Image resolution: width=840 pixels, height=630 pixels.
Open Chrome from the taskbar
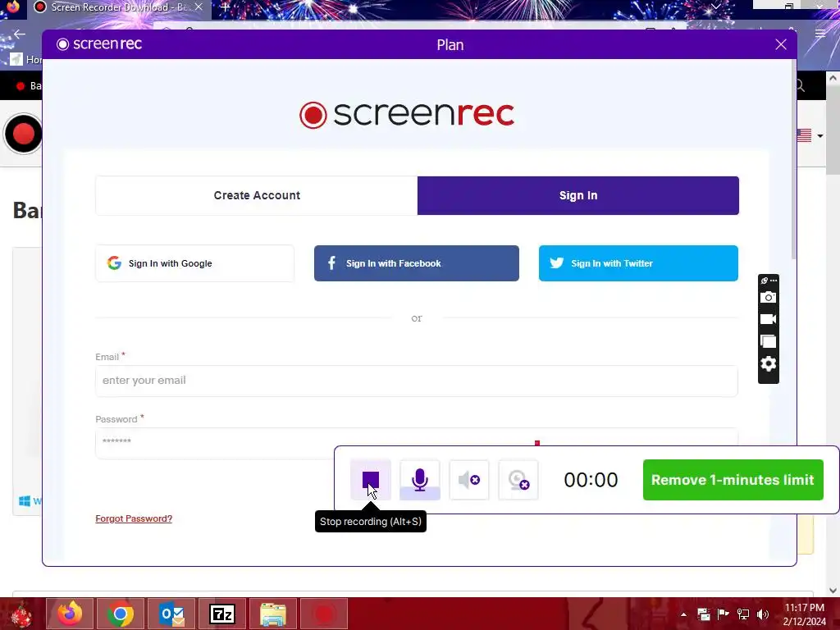[x=121, y=614]
